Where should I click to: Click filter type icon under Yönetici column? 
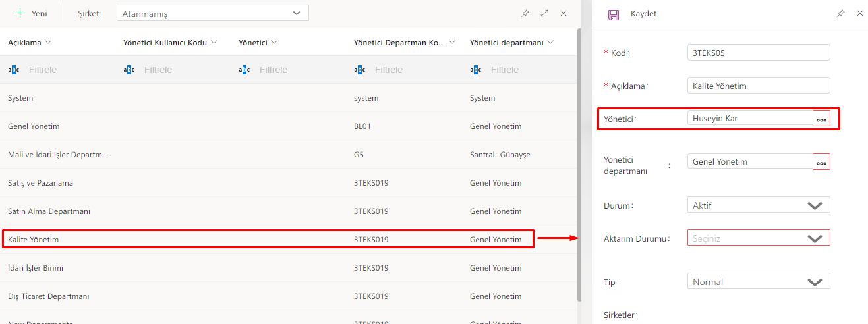point(245,70)
